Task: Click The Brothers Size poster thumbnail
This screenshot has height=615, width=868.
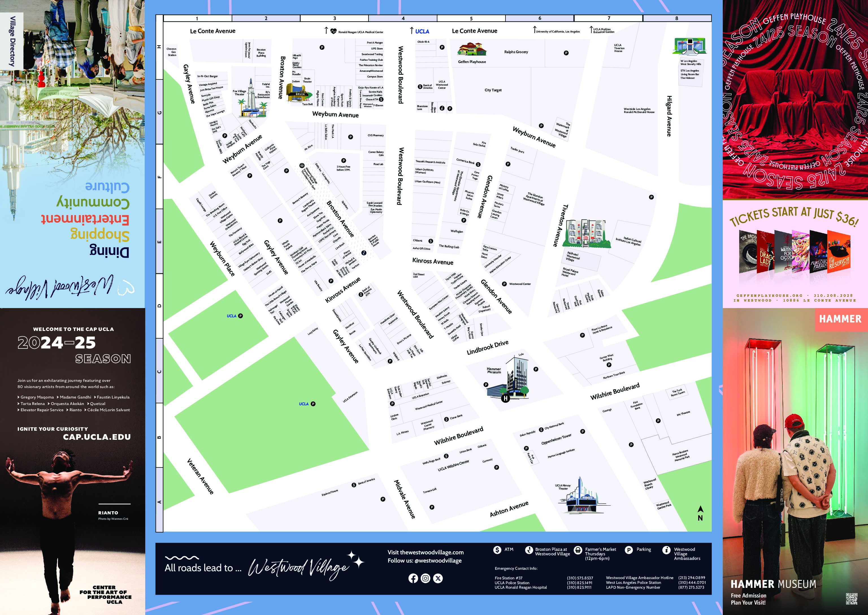Action: (x=748, y=252)
